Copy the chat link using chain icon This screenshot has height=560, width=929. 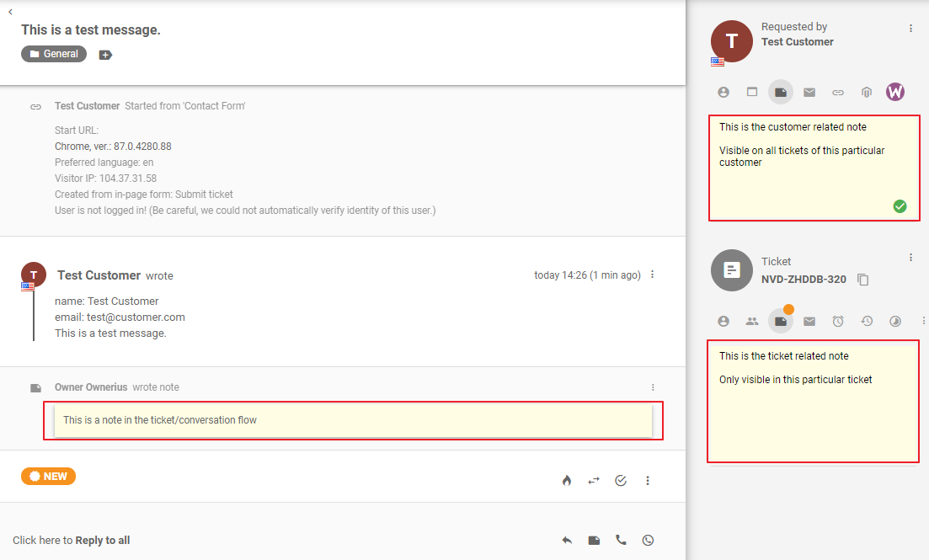coord(837,92)
